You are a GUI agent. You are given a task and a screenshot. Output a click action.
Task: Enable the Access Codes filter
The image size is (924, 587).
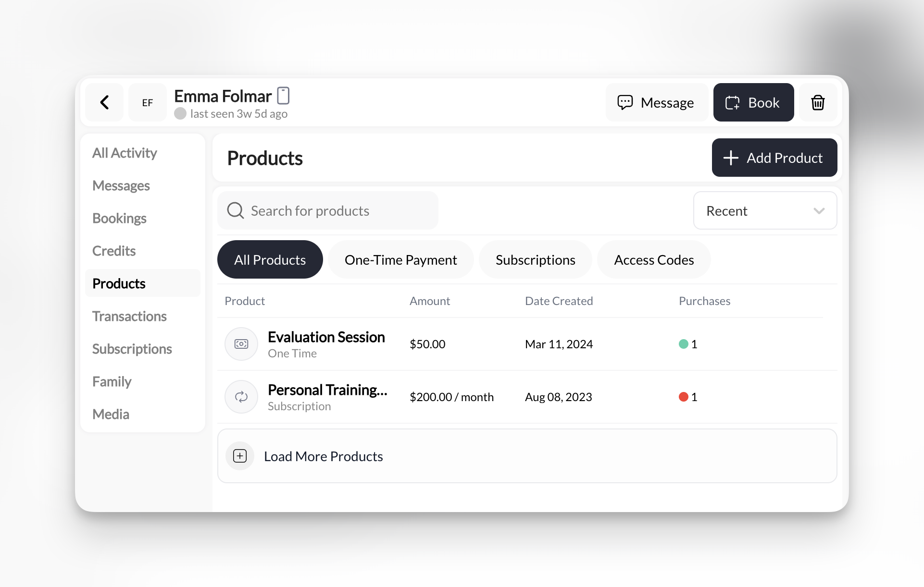tap(653, 259)
